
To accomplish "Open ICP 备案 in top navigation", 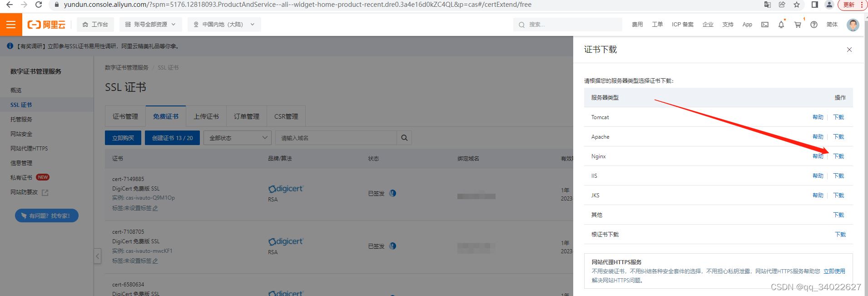I will [x=683, y=25].
